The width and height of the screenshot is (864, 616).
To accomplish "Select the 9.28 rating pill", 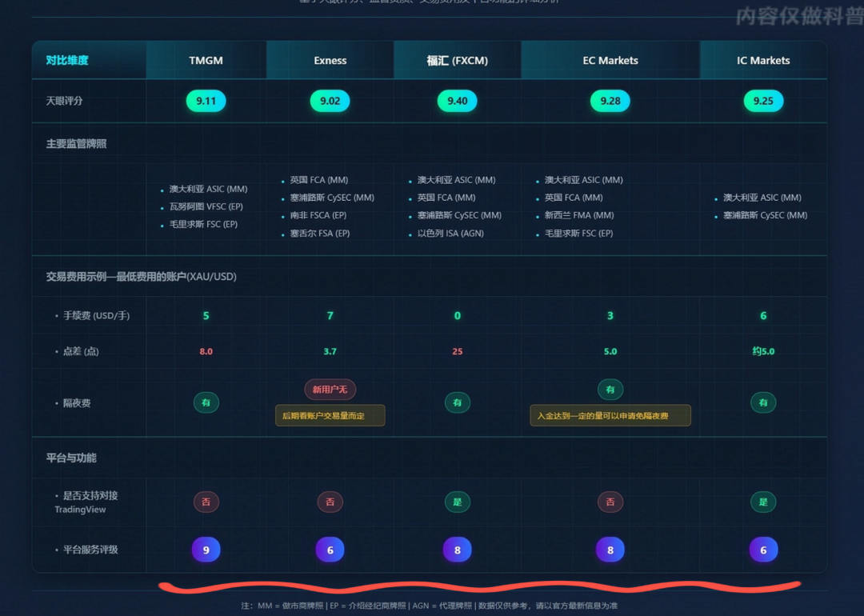I will pyautogui.click(x=610, y=102).
